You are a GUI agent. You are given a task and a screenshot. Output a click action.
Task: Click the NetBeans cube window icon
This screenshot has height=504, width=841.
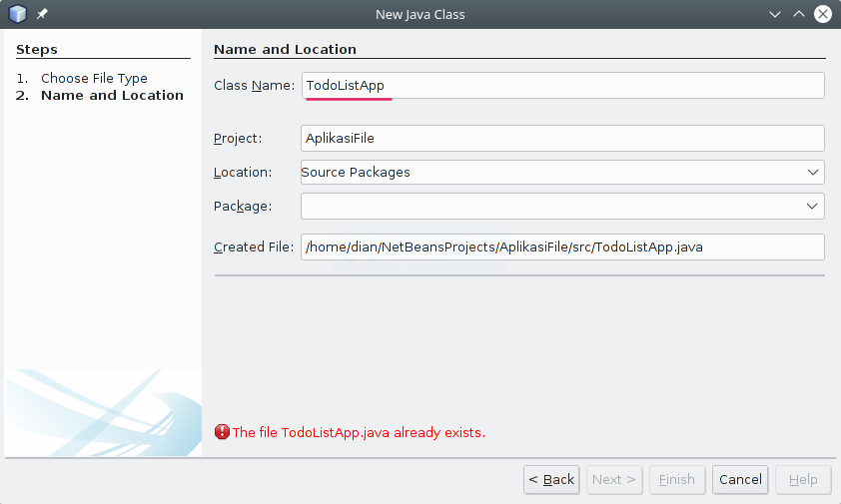click(x=17, y=14)
